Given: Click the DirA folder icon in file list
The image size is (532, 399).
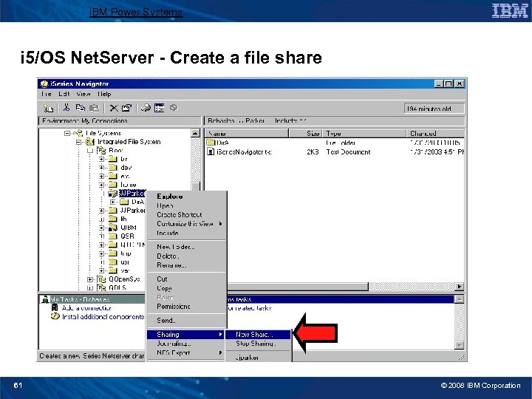Looking at the screenshot, I should pyautogui.click(x=211, y=143).
